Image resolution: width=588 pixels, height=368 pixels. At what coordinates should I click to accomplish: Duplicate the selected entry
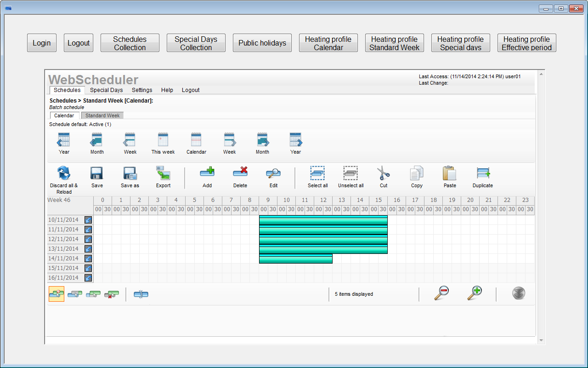tap(483, 177)
